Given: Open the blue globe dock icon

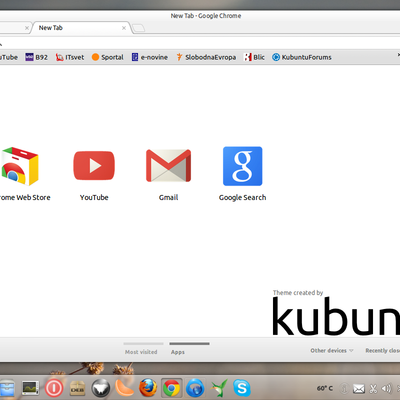Looking at the screenshot, I should [195, 388].
